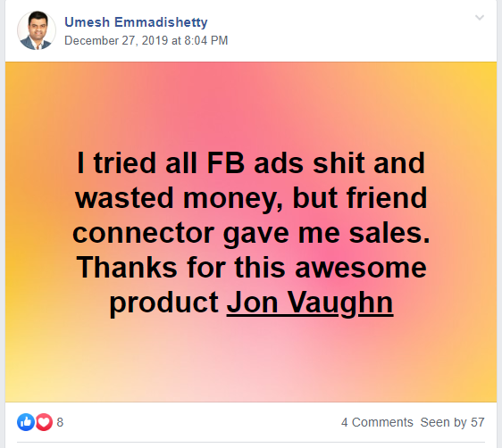The height and width of the screenshot is (448, 502).
Task: View the 4 Comments on this post
Action: point(377,422)
